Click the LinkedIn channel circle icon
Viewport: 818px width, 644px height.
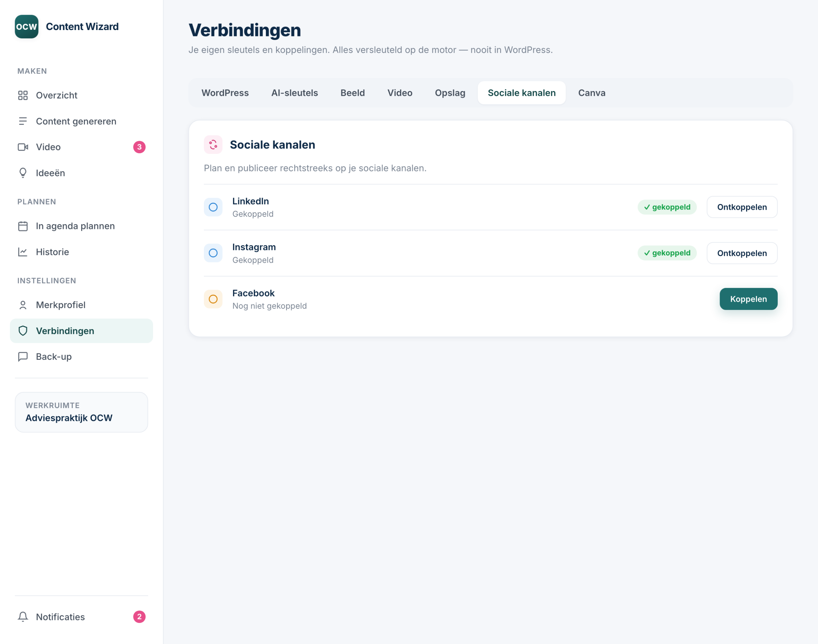(x=213, y=207)
